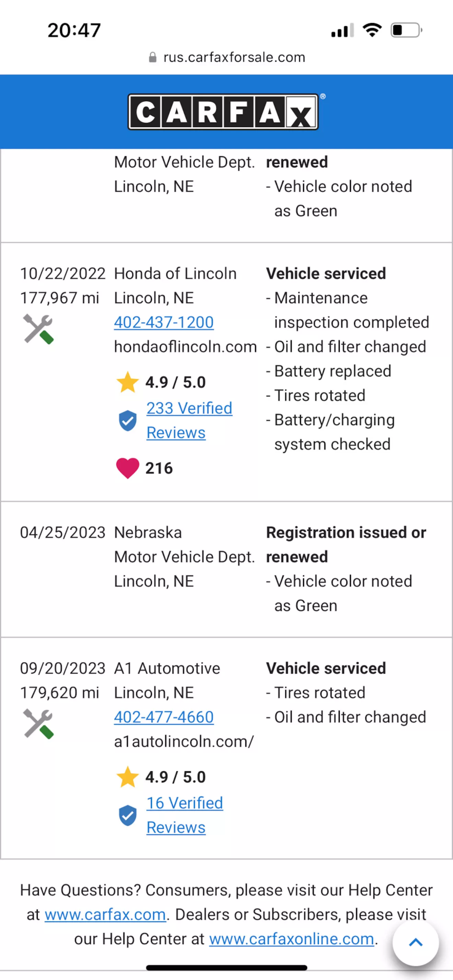The width and height of the screenshot is (453, 980).
Task: Click the Honda of Lincoln service wrench icon
Action: (38, 329)
